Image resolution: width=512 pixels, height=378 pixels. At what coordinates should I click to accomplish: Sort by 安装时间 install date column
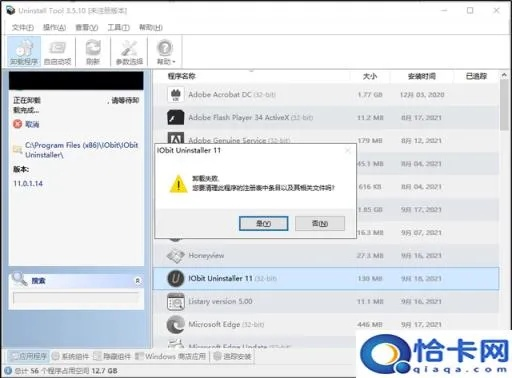[x=422, y=76]
